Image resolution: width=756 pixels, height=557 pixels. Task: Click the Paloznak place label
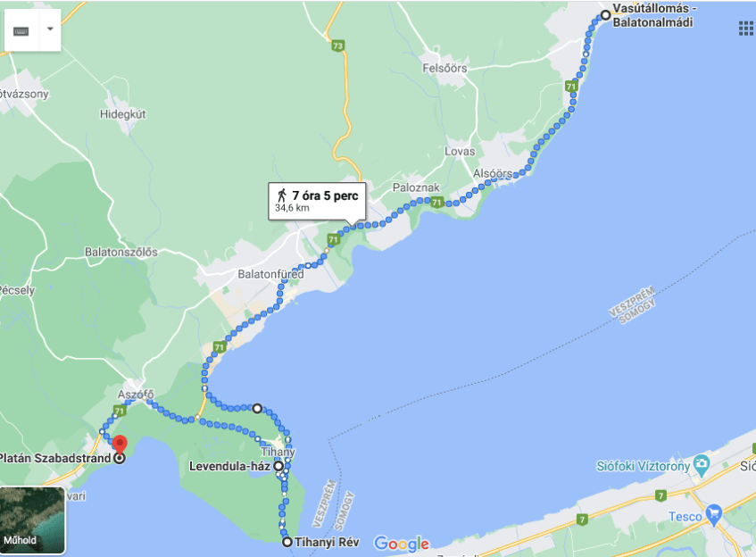coord(416,187)
